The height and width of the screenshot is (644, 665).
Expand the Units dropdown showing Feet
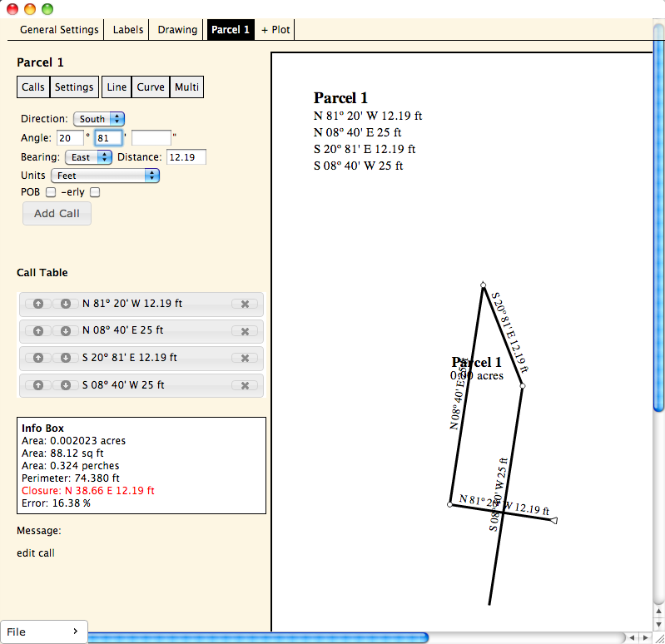click(105, 176)
